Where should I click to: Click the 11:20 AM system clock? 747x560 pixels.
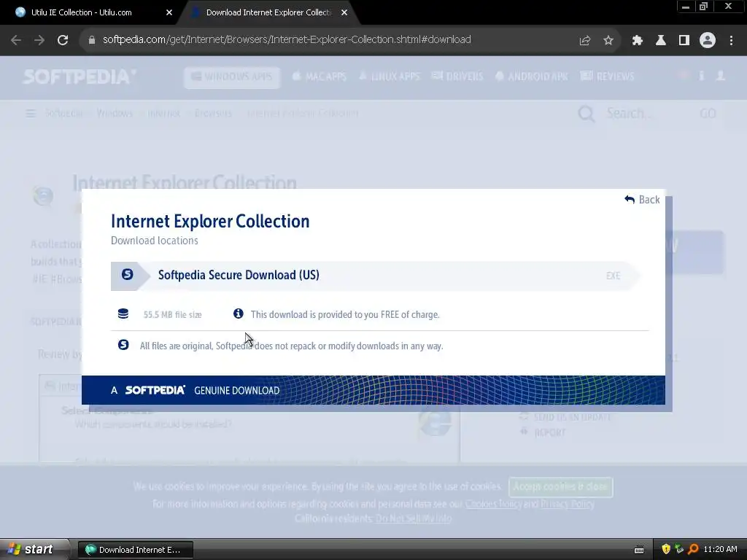[x=720, y=549]
